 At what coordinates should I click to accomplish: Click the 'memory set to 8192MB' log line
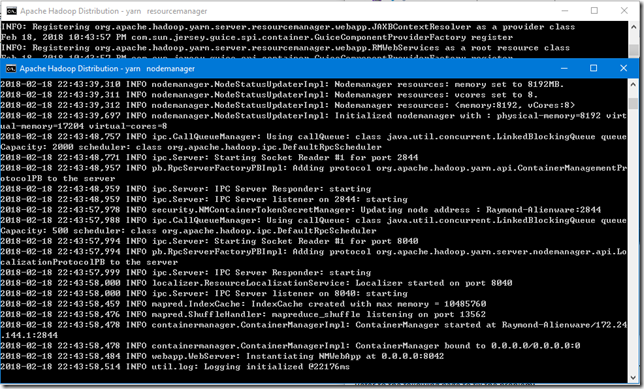[282, 85]
